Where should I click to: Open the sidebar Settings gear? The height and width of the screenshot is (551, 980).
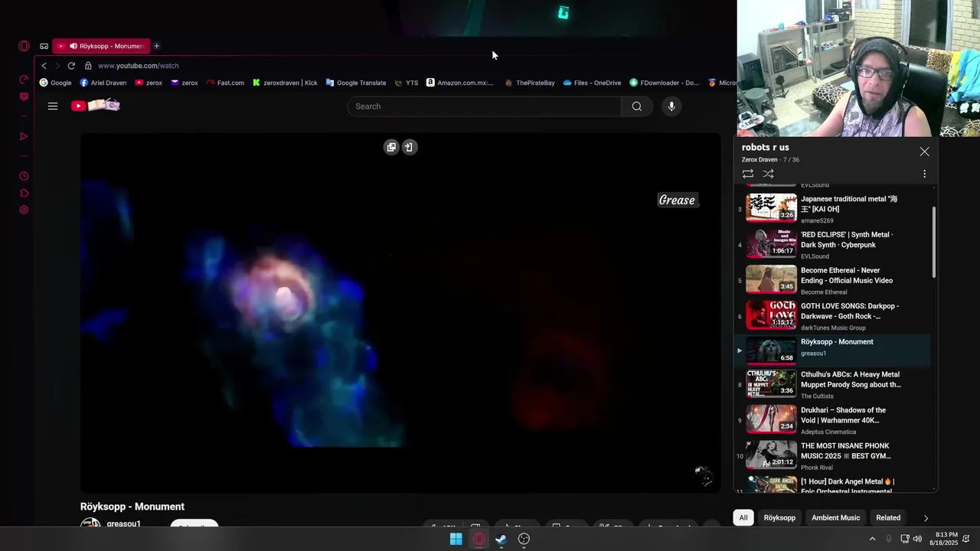click(x=24, y=210)
